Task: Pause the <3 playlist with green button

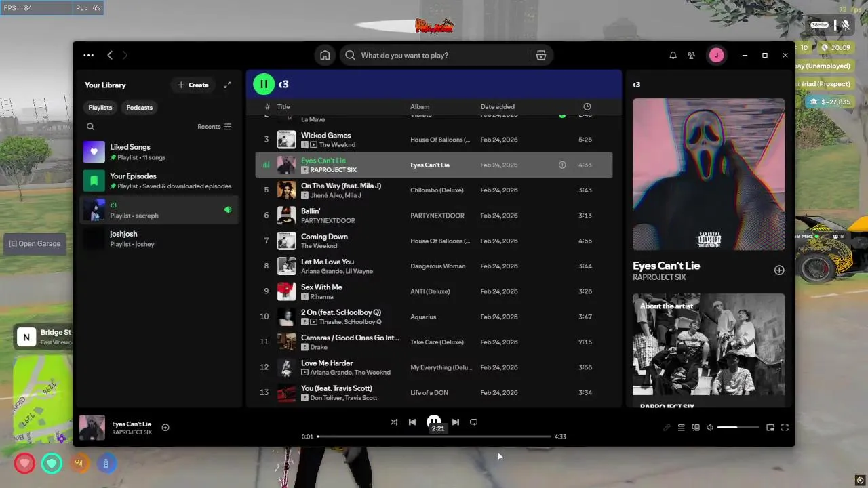Action: tap(263, 84)
